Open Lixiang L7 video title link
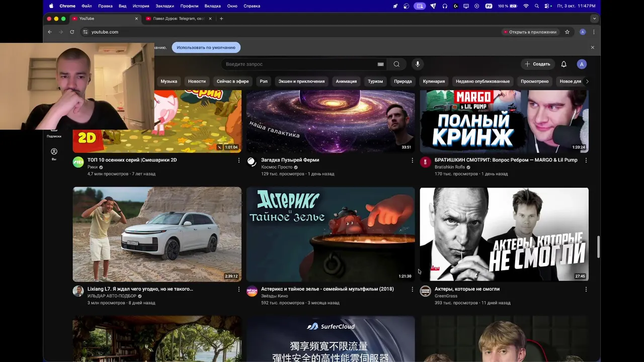 tap(140, 289)
